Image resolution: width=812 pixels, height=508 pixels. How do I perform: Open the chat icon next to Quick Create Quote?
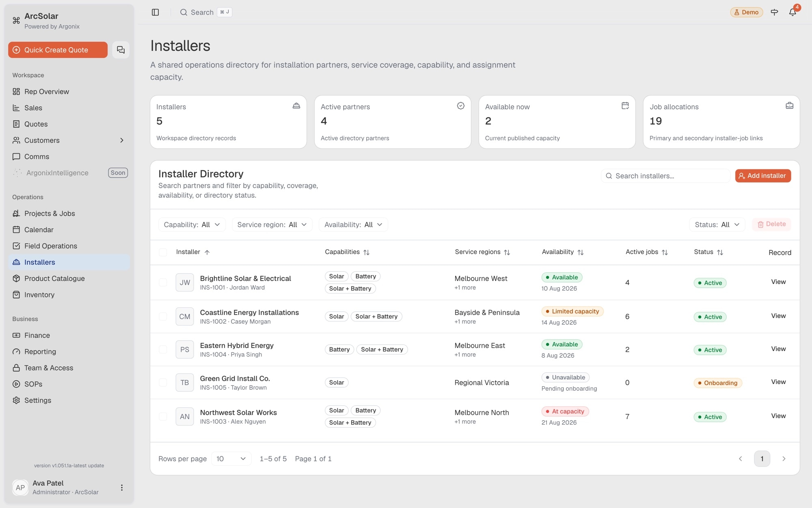[x=121, y=50]
